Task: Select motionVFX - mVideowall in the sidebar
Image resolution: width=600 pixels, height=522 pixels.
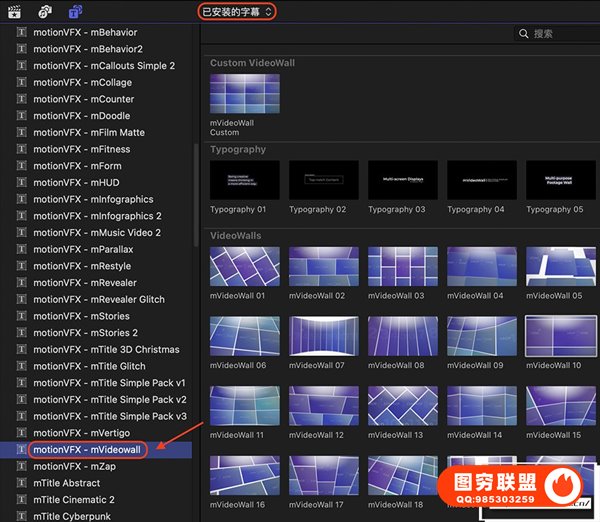Action: click(87, 450)
